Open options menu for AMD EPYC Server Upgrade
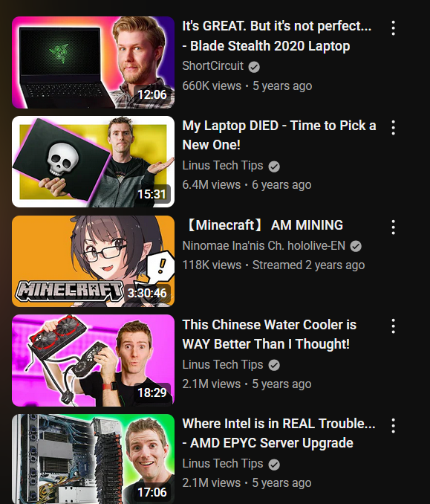 click(393, 425)
